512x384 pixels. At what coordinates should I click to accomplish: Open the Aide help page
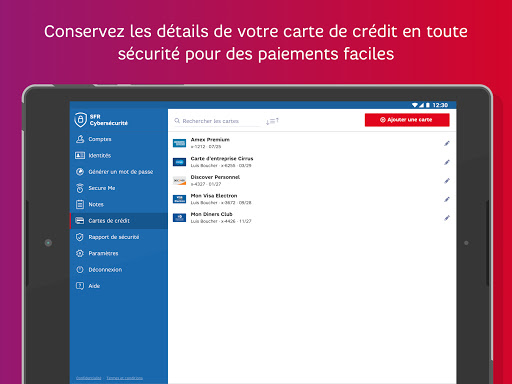(119, 286)
